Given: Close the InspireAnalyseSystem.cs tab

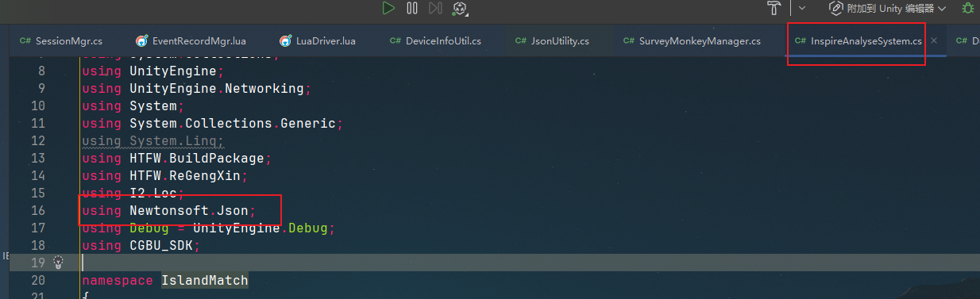Looking at the screenshot, I should tap(934, 40).
